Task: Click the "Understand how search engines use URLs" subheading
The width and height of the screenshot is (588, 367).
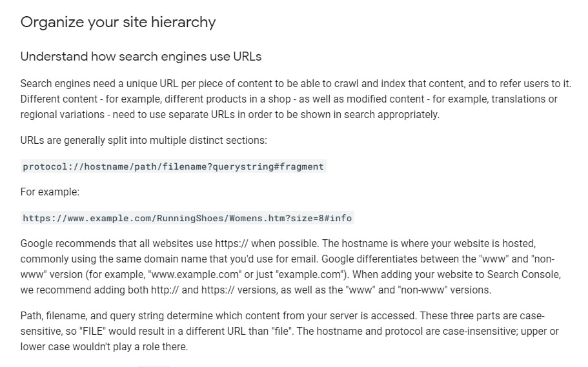Action: (x=141, y=57)
